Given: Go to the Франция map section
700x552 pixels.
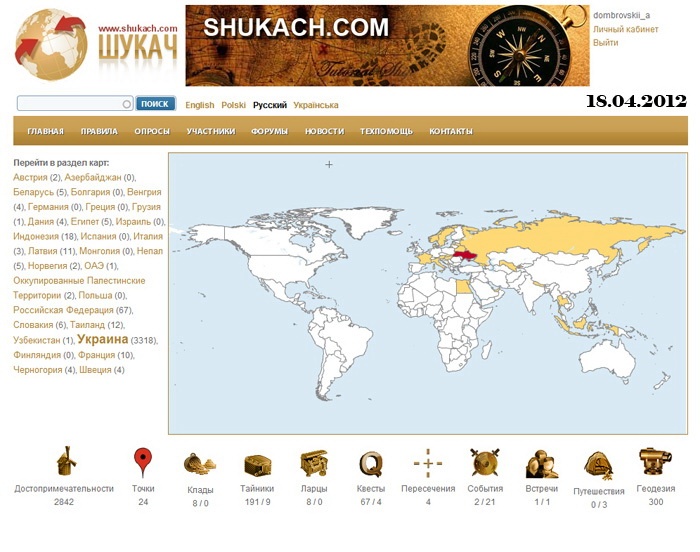Looking at the screenshot, I should (96, 355).
